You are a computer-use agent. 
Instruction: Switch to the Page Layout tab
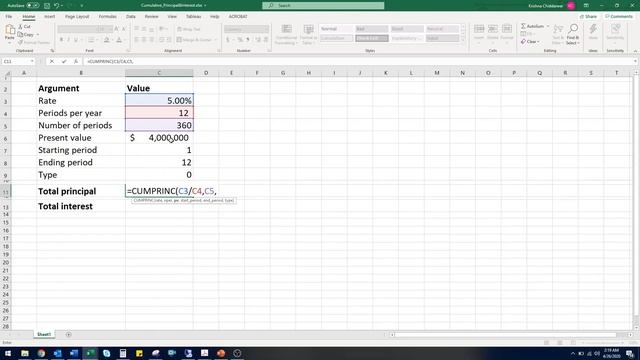[x=77, y=17]
